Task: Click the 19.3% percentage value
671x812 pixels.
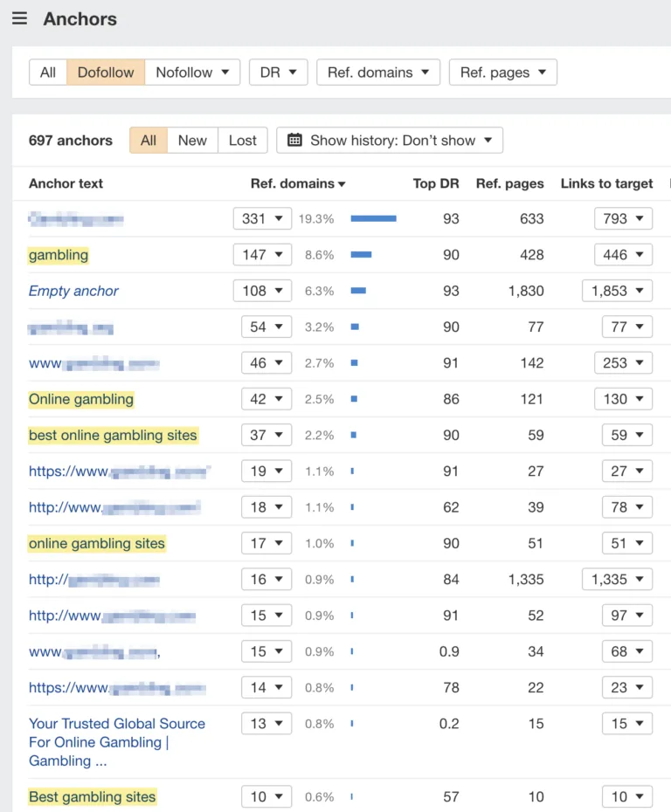Action: (x=316, y=219)
